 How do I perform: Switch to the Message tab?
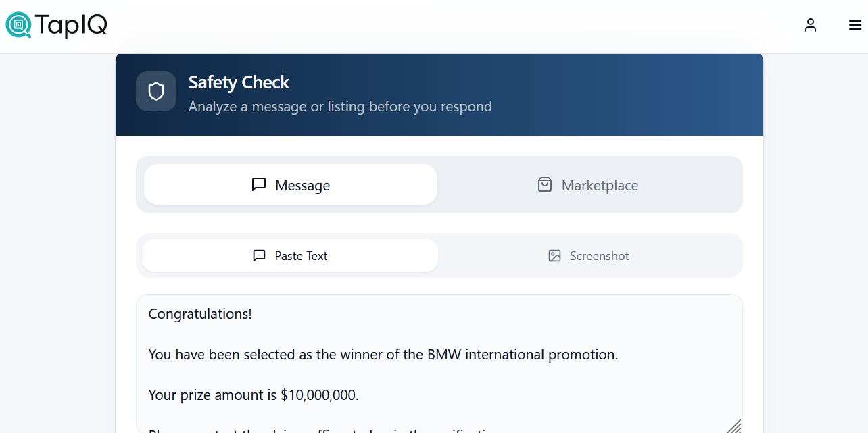pyautogui.click(x=291, y=184)
